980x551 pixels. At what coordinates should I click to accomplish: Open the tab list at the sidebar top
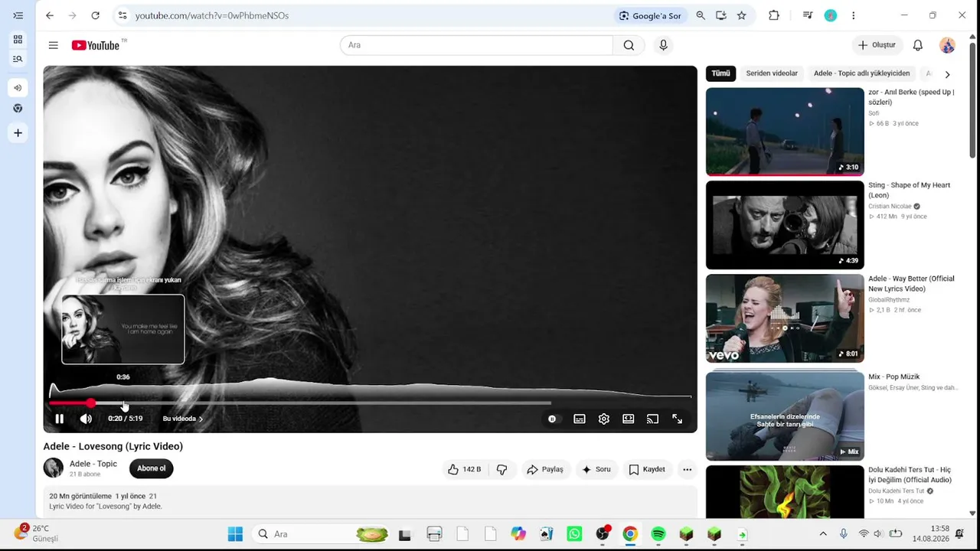click(x=18, y=15)
